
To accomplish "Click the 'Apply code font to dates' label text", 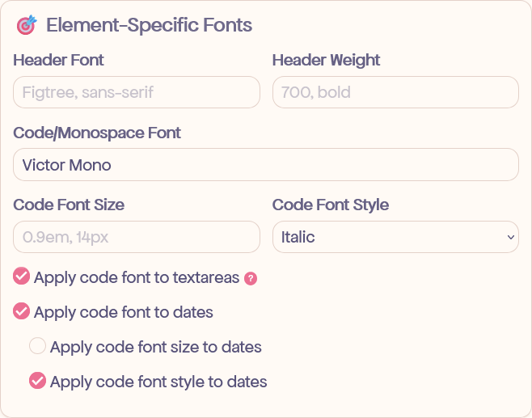I will click(x=124, y=312).
